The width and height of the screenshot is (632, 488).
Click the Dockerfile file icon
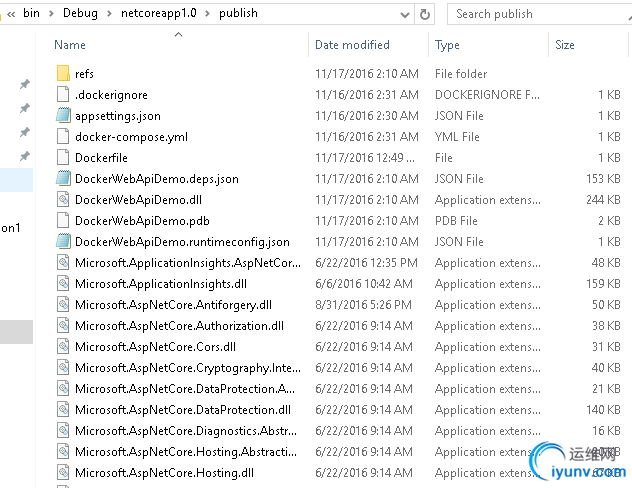click(x=63, y=157)
